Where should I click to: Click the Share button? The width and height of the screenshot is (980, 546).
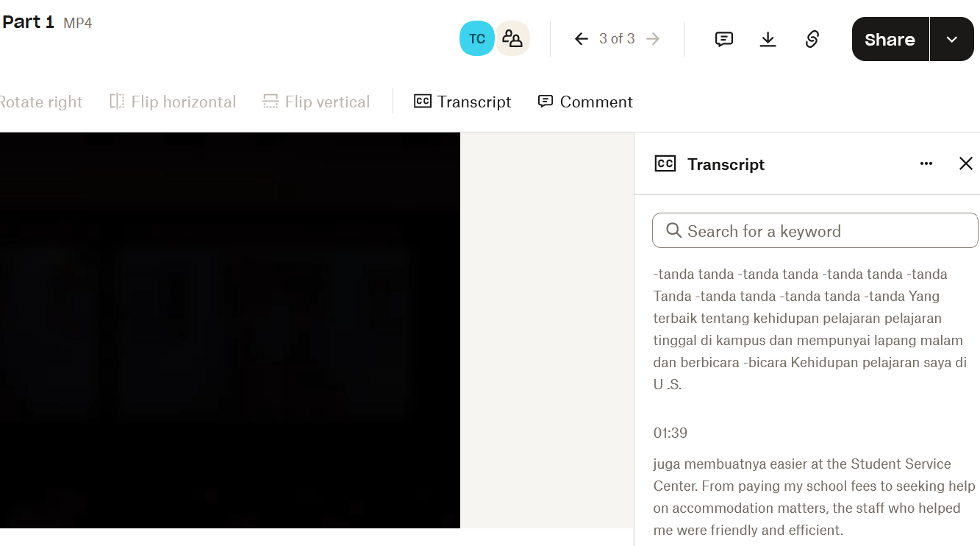tap(890, 39)
